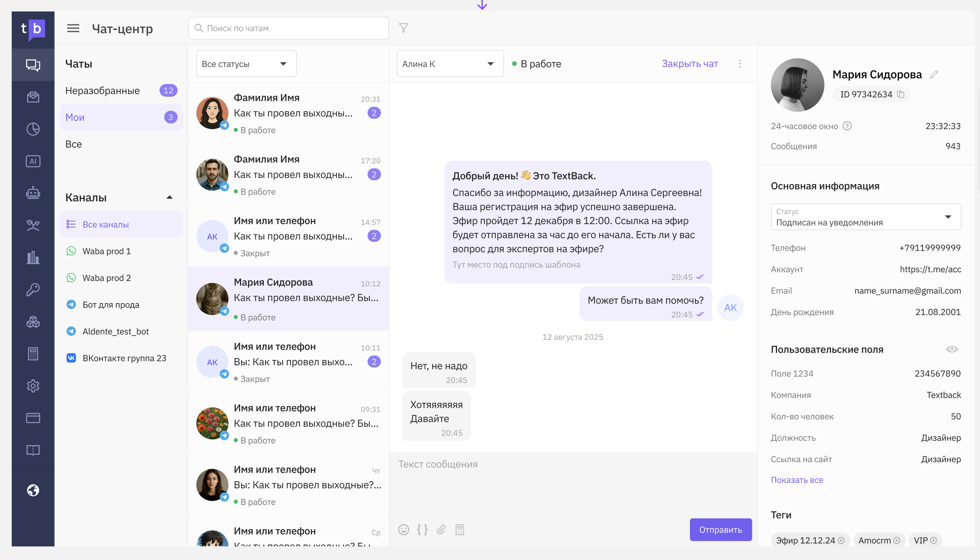This screenshot has height=560, width=980.
Task: Remove the Amocrm tag
Action: [897, 540]
